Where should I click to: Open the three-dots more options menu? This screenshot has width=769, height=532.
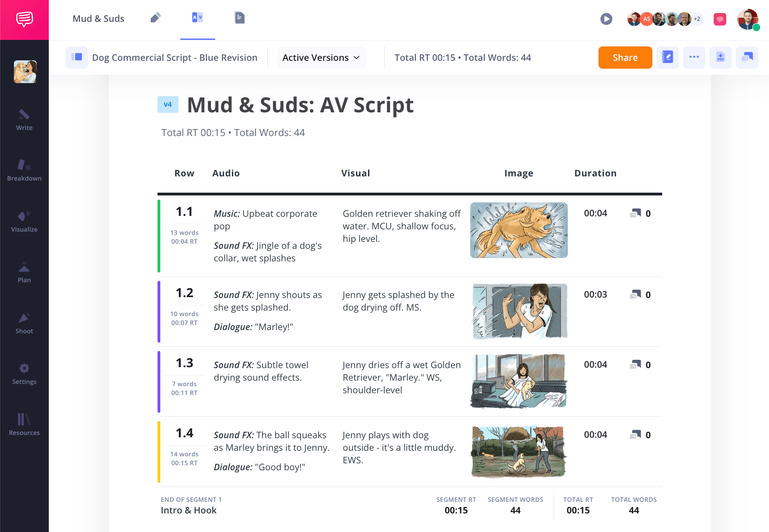click(x=694, y=58)
